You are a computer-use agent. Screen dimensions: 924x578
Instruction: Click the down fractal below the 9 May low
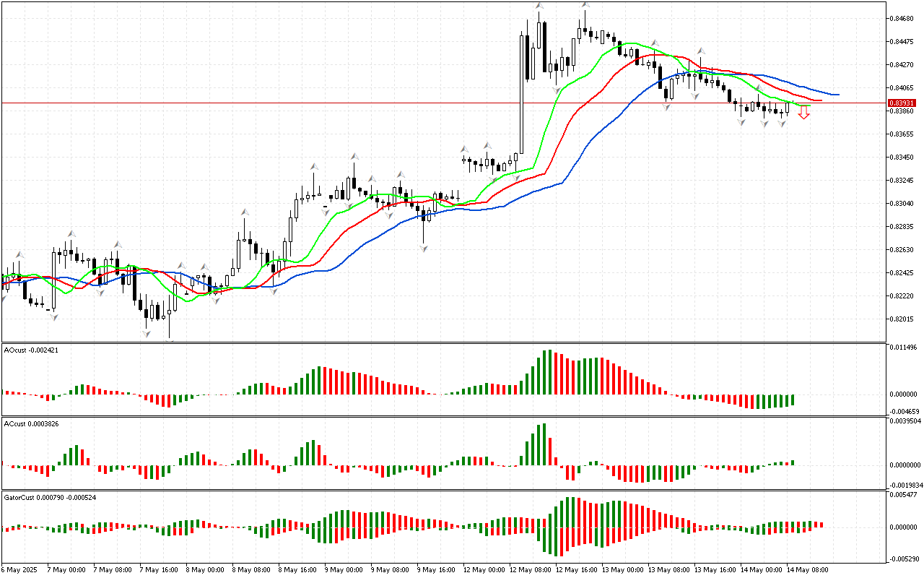(x=424, y=248)
